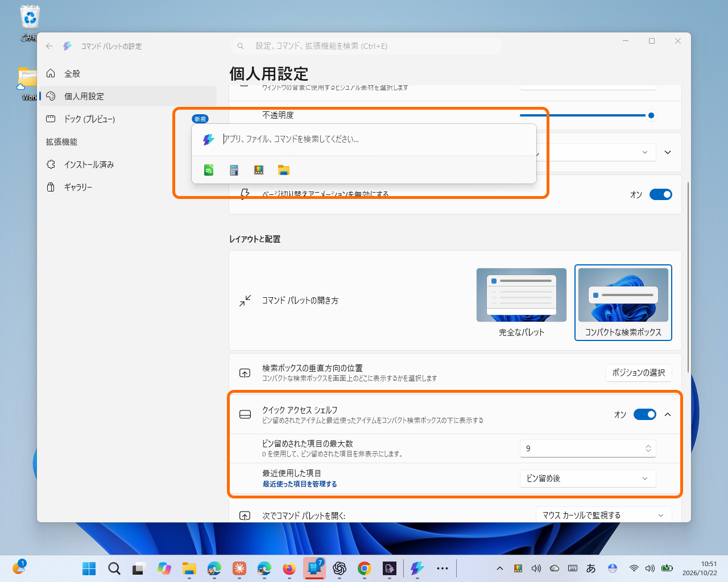Click the ポジションの選択 button
The image size is (728, 582).
tap(639, 372)
